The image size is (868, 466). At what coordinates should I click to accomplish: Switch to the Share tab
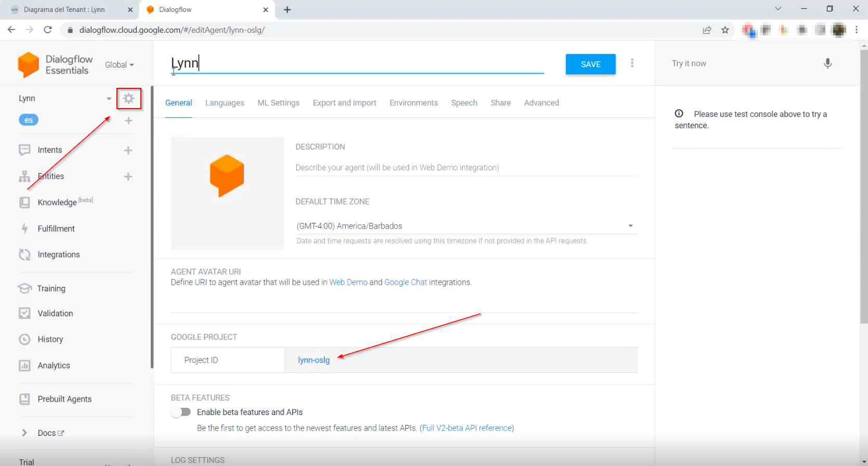pyautogui.click(x=501, y=103)
